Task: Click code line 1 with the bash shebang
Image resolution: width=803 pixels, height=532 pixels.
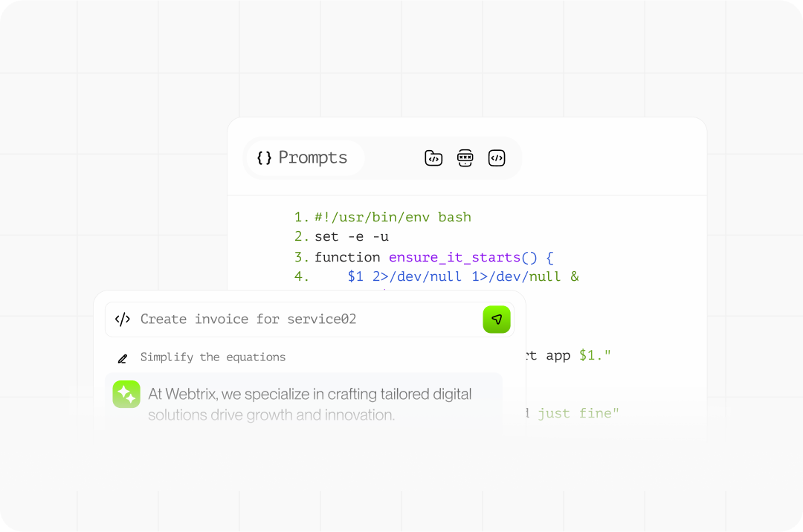Action: [393, 217]
